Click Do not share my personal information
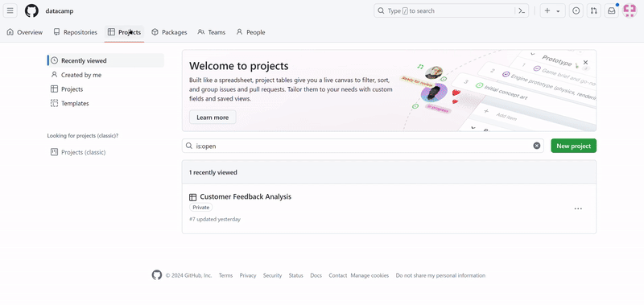 pyautogui.click(x=440, y=275)
